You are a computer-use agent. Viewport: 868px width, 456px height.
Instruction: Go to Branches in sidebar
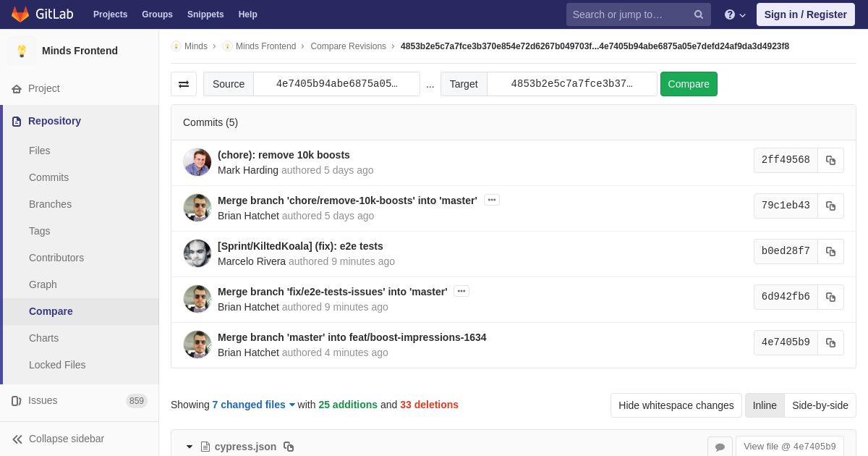point(51,204)
